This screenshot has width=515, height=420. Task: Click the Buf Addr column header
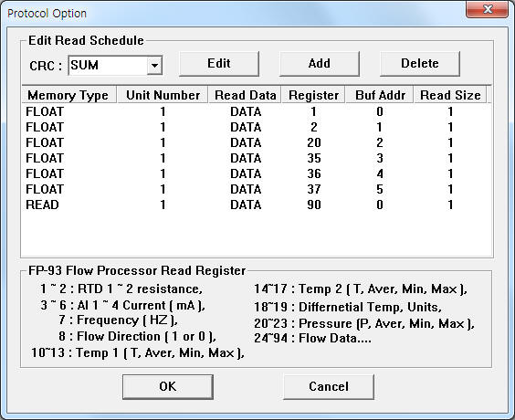click(380, 95)
